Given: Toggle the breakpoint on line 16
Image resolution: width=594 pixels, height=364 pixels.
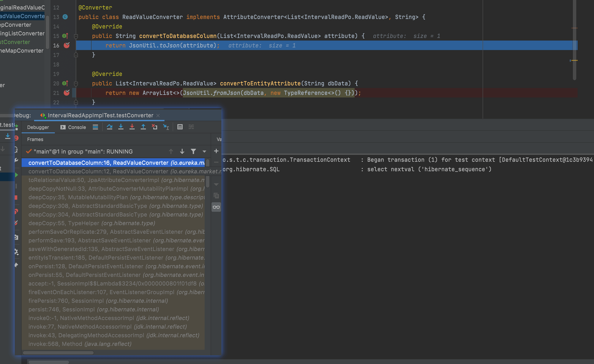Looking at the screenshot, I should (x=66, y=45).
